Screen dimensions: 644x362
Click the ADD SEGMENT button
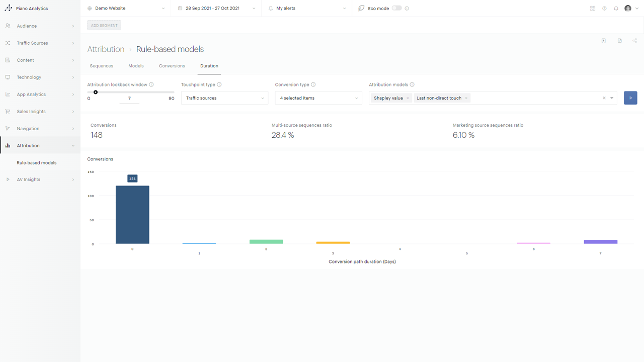[104, 26]
